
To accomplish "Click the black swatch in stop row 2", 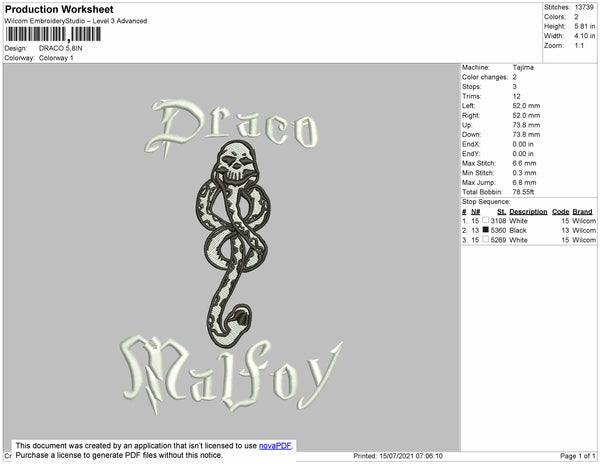I will [486, 230].
